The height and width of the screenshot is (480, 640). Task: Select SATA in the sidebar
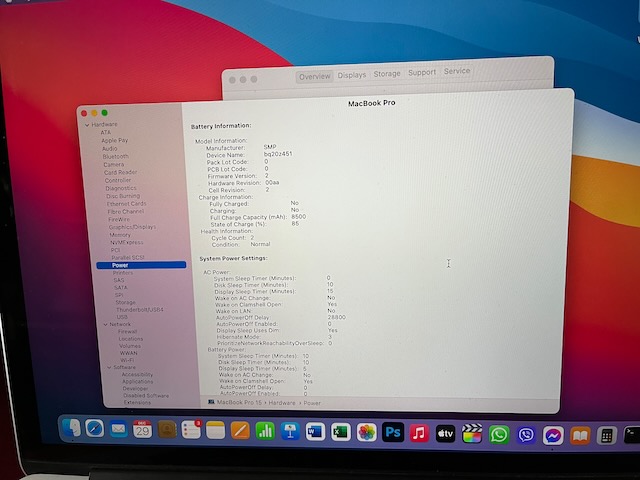[x=121, y=287]
